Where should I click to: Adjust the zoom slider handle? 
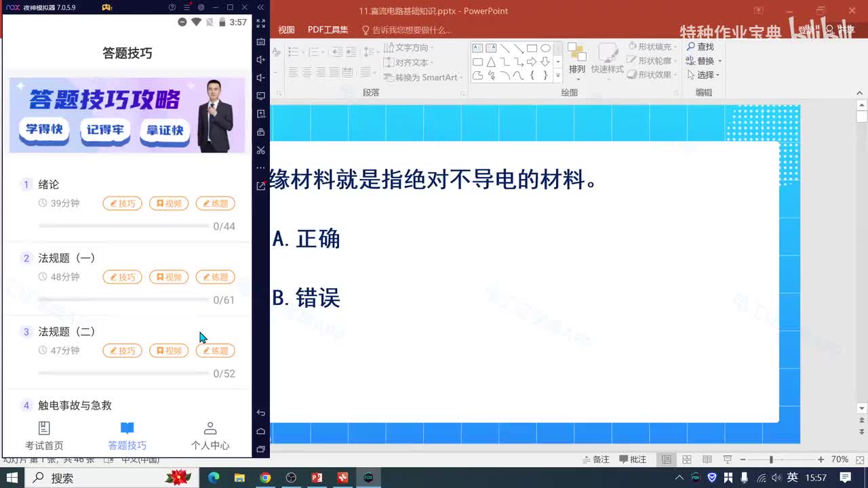pos(771,460)
